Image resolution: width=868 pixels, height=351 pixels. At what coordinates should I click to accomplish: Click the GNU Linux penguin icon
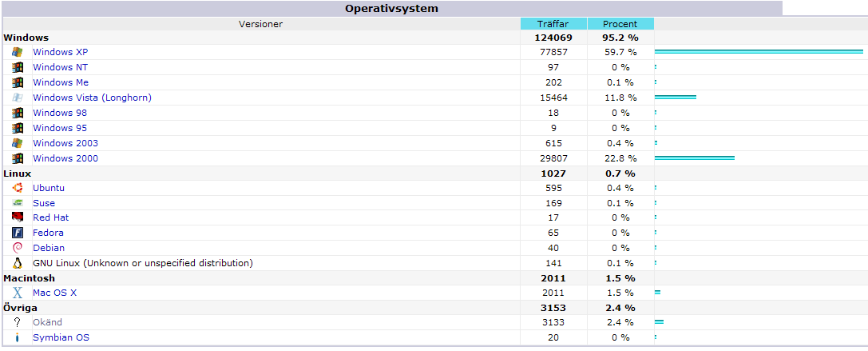(x=17, y=263)
